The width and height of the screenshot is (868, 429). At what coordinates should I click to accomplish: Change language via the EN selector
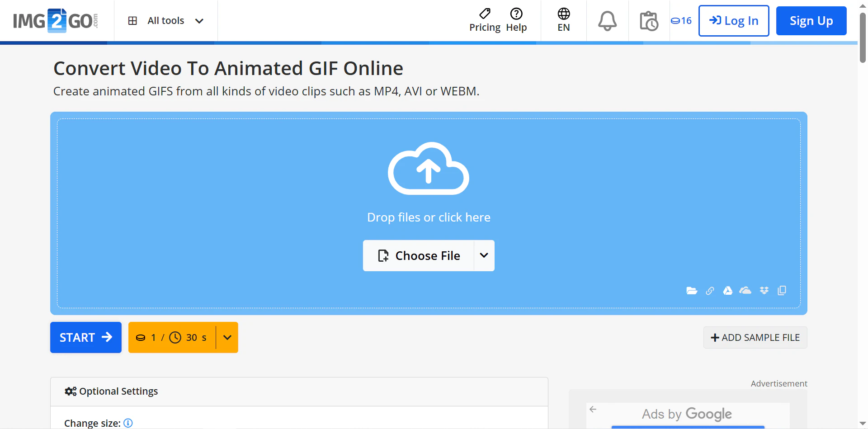[x=563, y=20]
